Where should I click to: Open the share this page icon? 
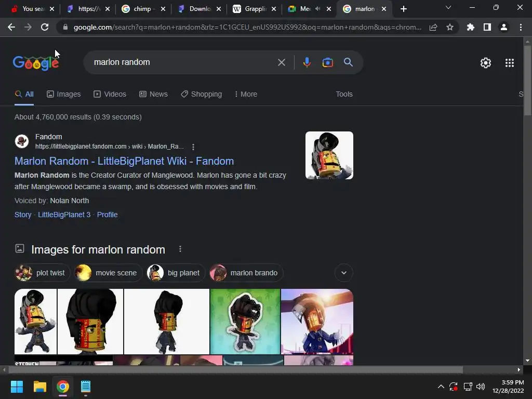[433, 27]
